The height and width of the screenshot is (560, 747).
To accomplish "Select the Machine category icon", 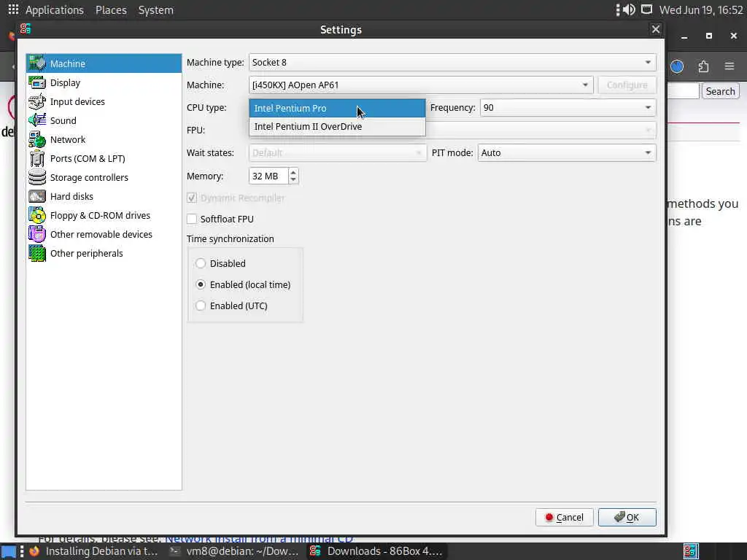I will [x=36, y=63].
